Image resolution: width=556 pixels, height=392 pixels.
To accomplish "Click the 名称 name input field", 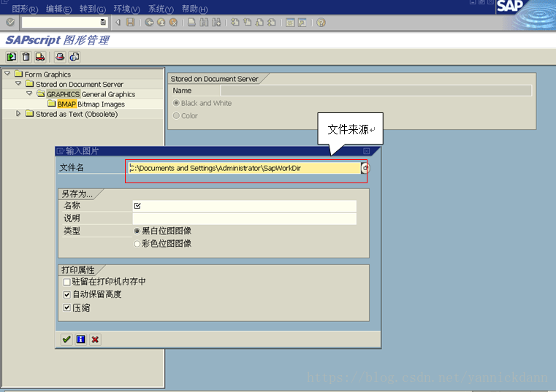I will click(x=244, y=206).
